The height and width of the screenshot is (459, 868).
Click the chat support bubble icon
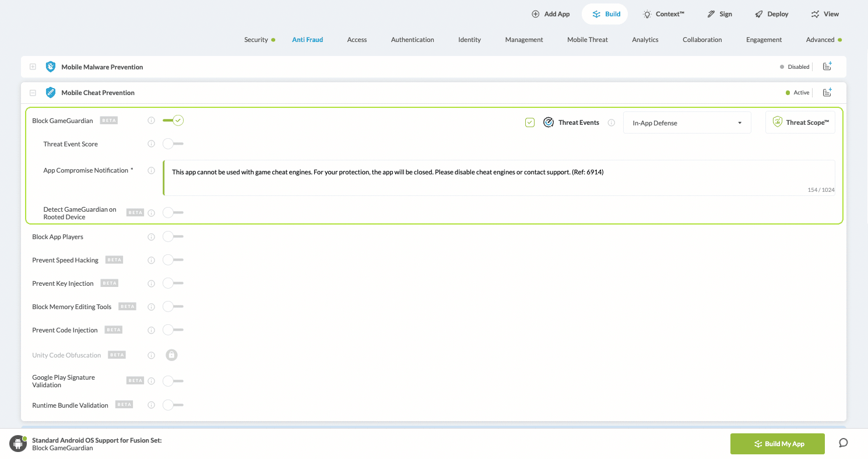(x=843, y=443)
